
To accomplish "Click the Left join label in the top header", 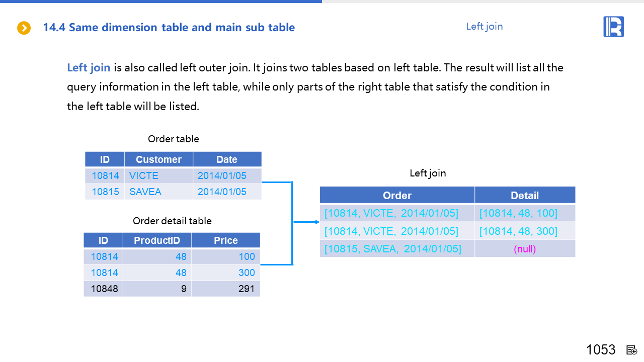I will tap(484, 27).
